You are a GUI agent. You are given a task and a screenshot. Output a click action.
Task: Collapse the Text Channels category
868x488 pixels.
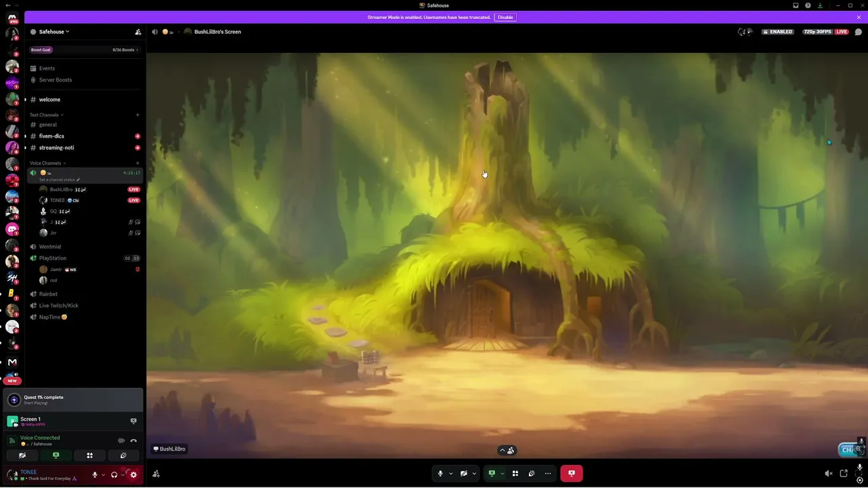pos(46,115)
